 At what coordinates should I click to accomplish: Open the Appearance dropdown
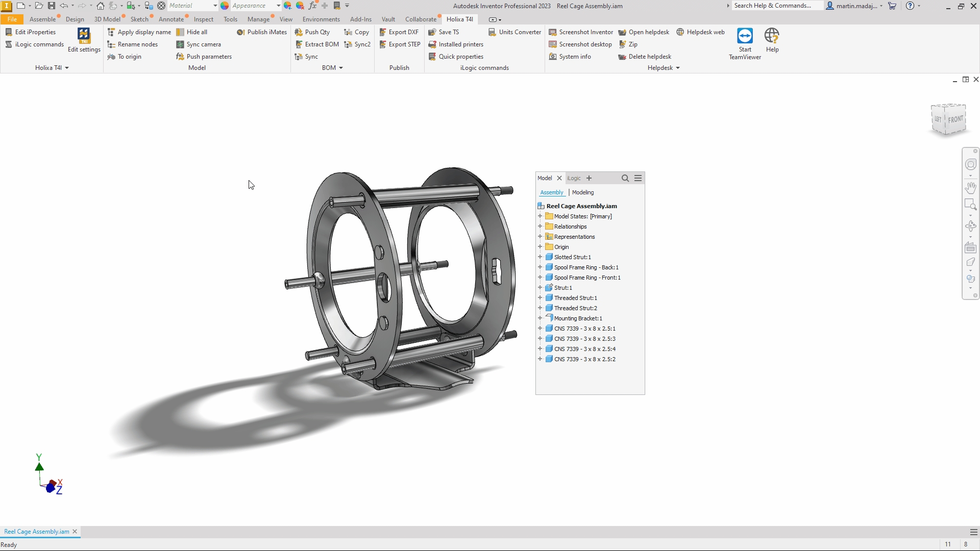click(278, 6)
